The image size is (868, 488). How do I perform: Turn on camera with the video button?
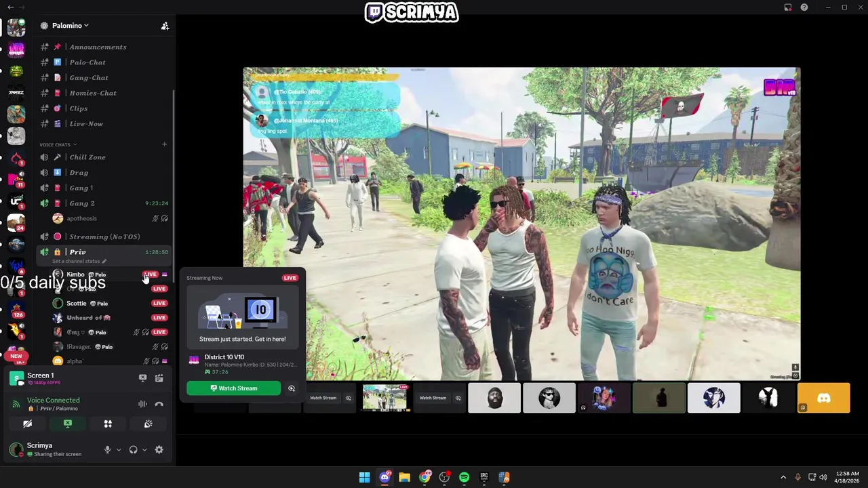(x=27, y=424)
